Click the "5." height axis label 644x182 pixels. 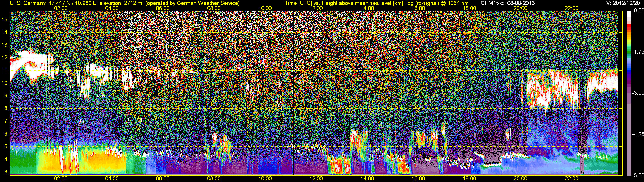click(x=6, y=147)
